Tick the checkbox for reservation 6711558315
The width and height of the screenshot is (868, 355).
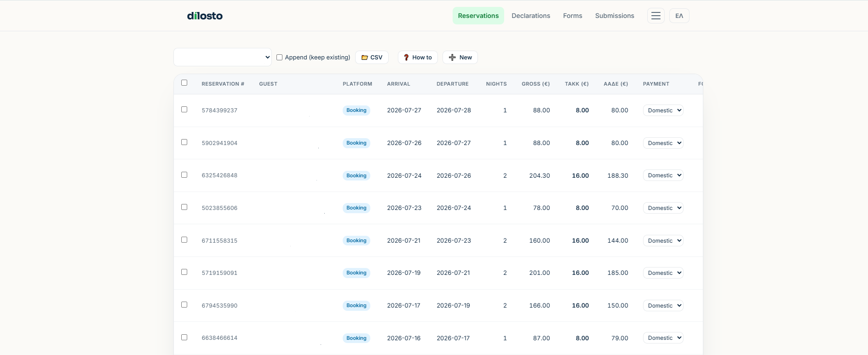184,240
